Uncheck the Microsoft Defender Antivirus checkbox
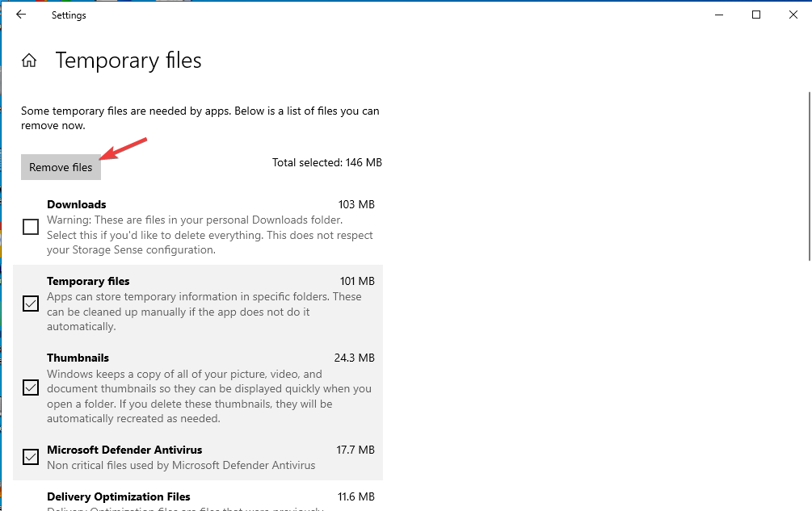 tap(31, 457)
